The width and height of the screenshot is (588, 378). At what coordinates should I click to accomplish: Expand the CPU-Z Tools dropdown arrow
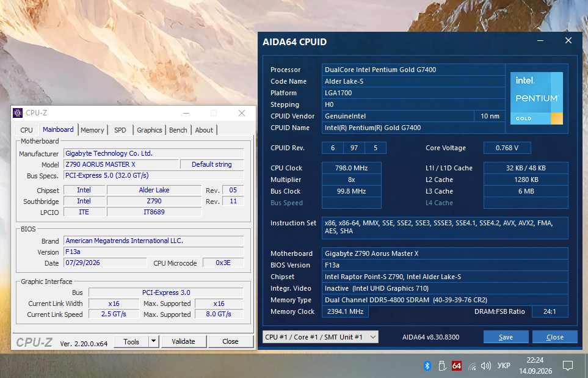coord(153,341)
